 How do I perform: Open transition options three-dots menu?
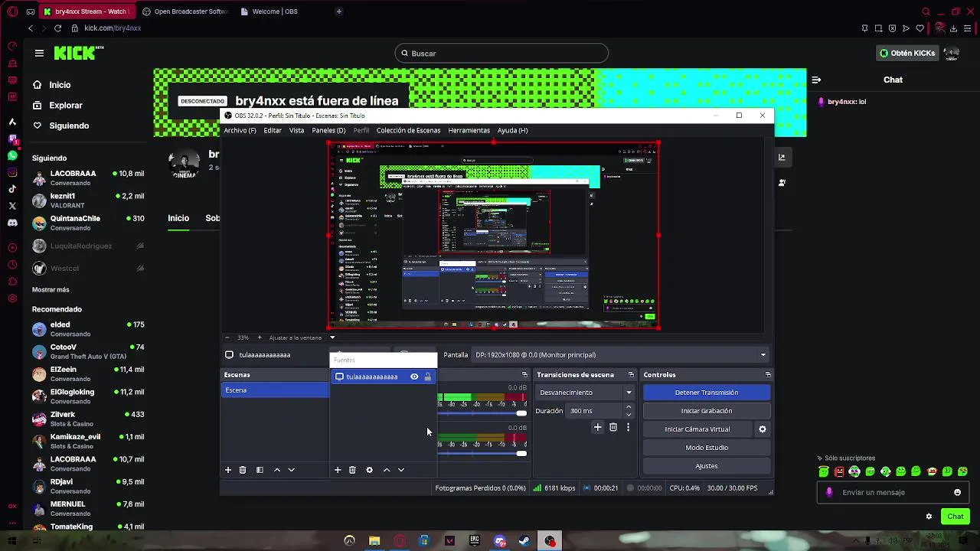pyautogui.click(x=628, y=428)
